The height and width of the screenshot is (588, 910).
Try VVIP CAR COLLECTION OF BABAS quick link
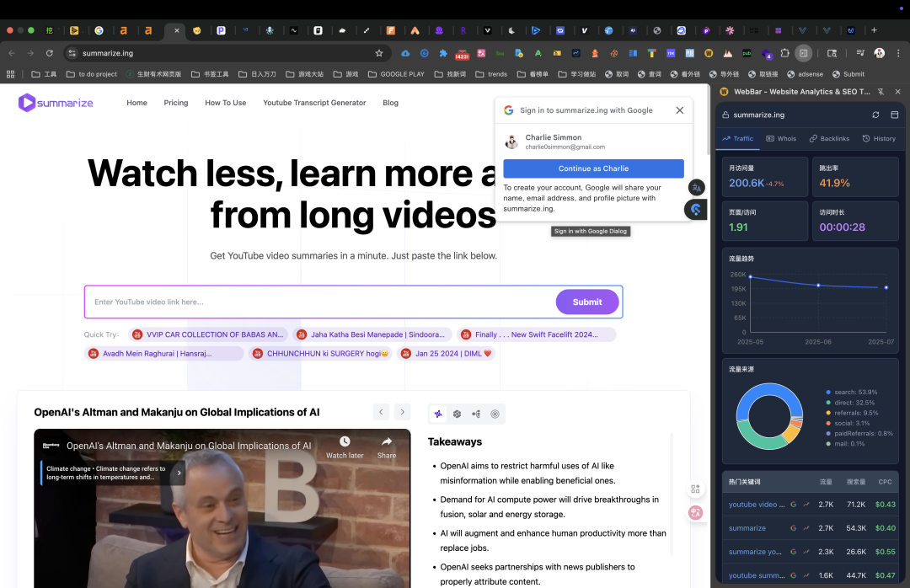[207, 335]
